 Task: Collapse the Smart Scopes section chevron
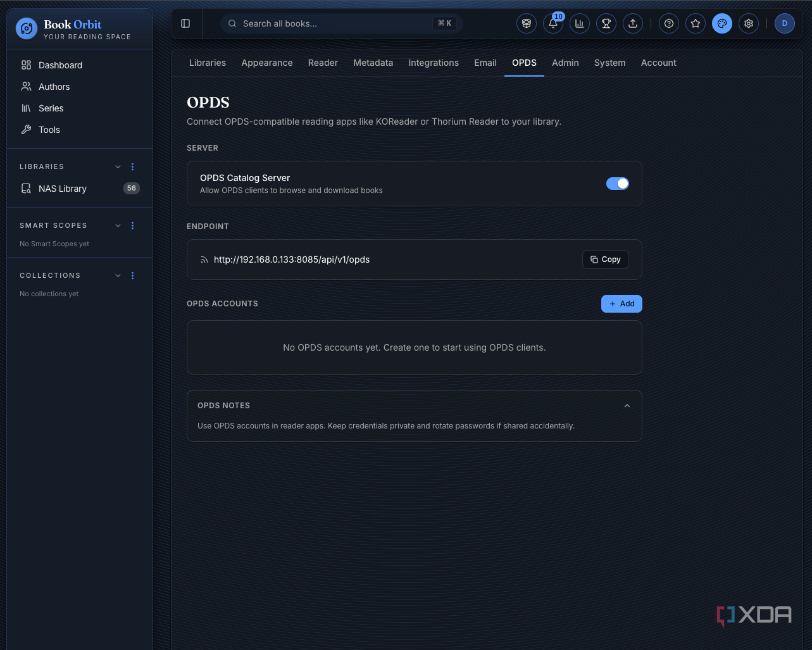(x=118, y=225)
